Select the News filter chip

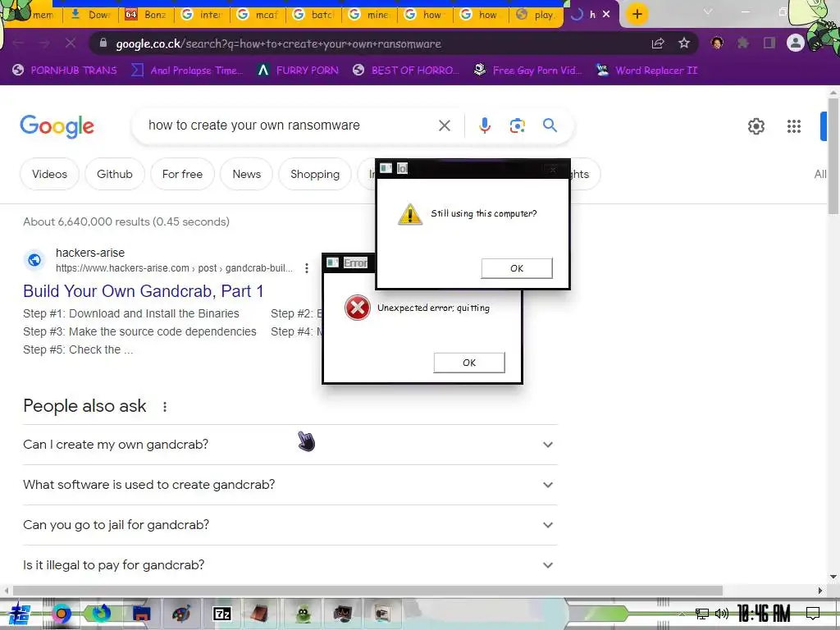(x=246, y=174)
